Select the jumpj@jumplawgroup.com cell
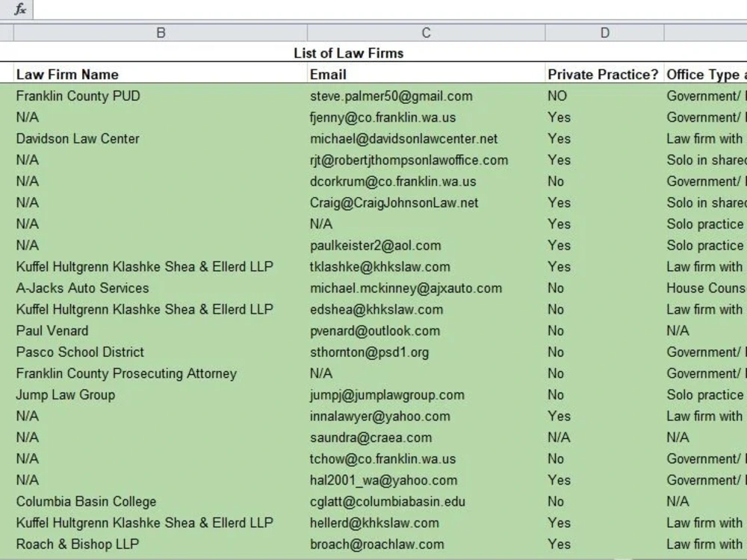 point(426,395)
